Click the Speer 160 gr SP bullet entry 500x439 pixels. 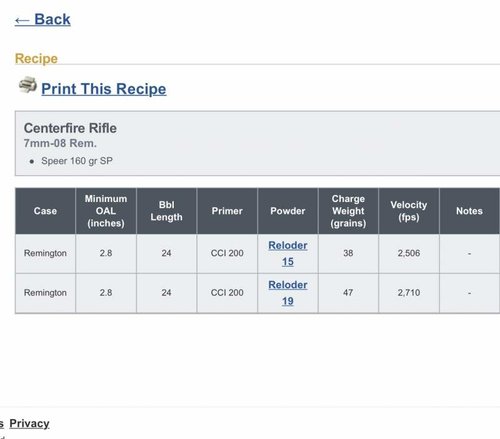77,161
